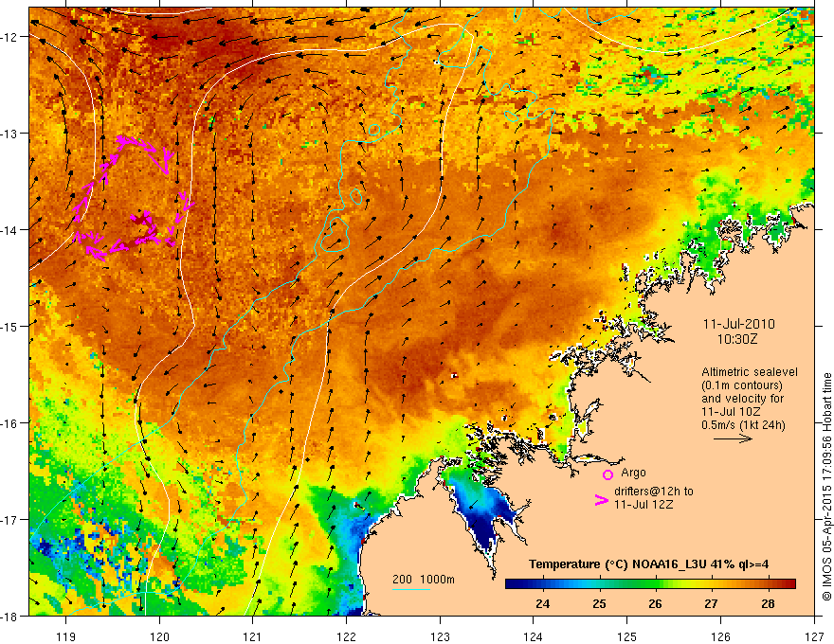Click the longitude axis label 126

(720, 636)
